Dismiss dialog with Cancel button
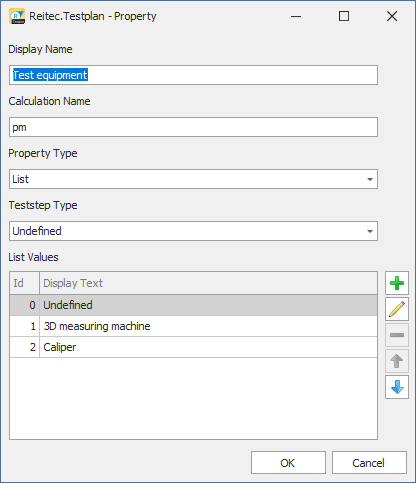The height and width of the screenshot is (483, 416). (369, 463)
